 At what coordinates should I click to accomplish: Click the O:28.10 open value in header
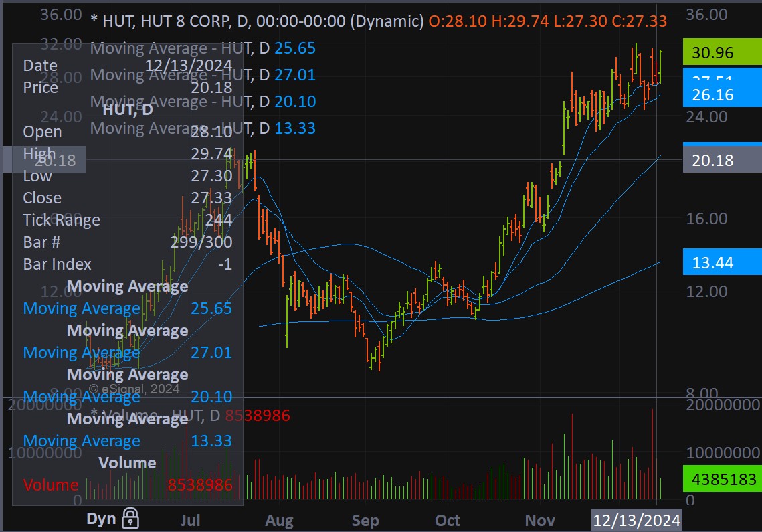pyautogui.click(x=458, y=21)
